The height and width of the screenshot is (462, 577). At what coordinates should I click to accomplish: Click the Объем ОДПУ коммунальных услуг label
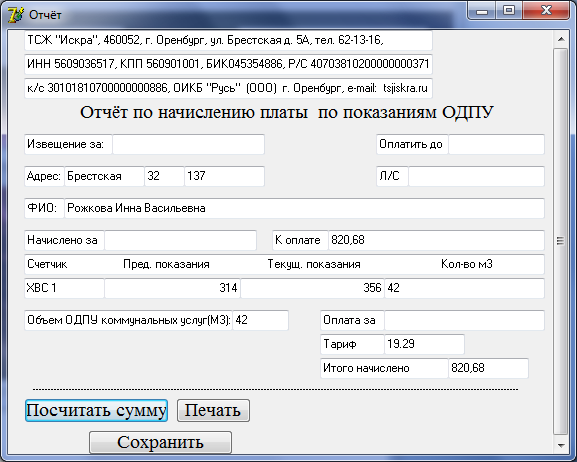point(128,320)
